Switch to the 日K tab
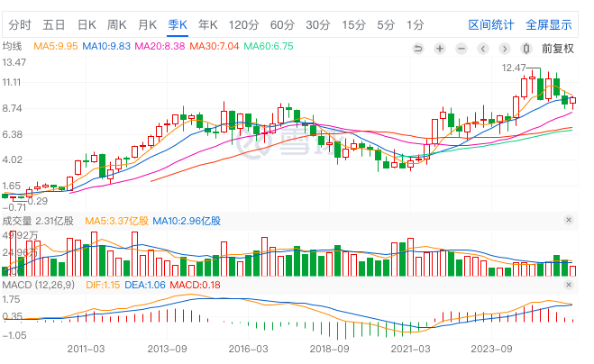 click(x=87, y=24)
